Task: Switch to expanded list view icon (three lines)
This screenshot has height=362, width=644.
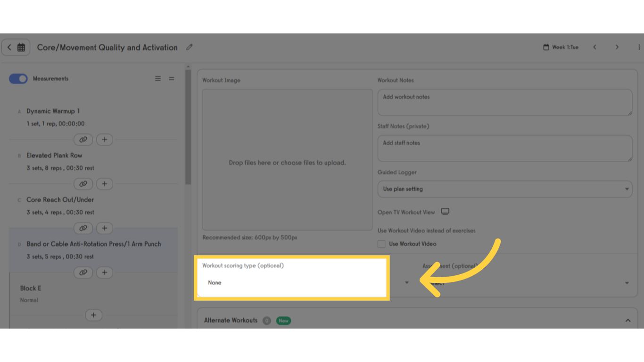Action: click(x=158, y=79)
